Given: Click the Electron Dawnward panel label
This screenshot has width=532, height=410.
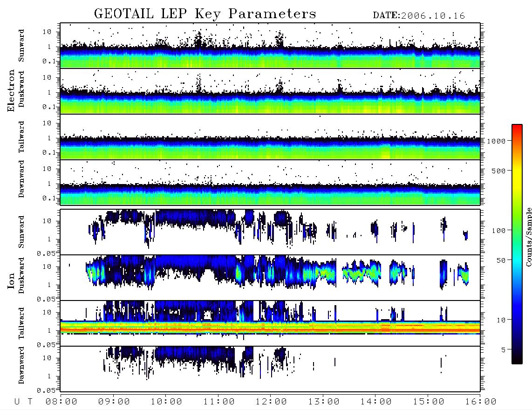Looking at the screenshot, I should click(x=21, y=179).
